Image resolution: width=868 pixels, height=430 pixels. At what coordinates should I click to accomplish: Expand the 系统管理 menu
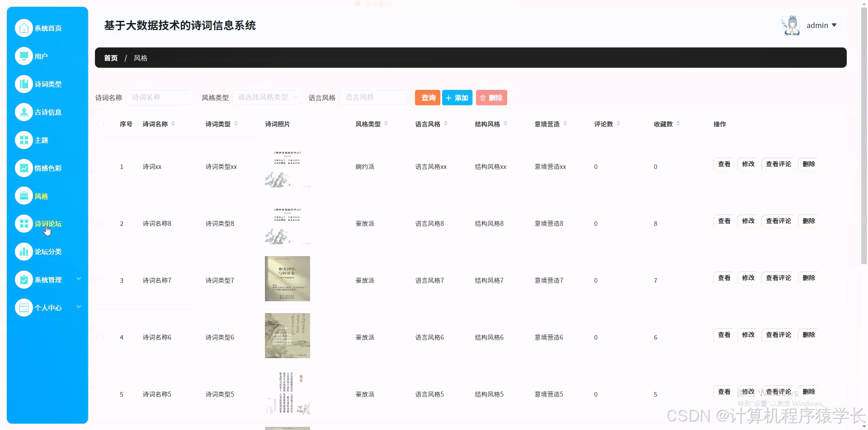point(48,279)
